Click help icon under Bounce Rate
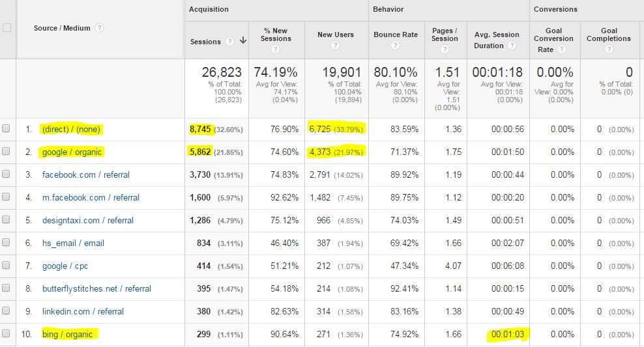644x347 pixels. [x=395, y=46]
